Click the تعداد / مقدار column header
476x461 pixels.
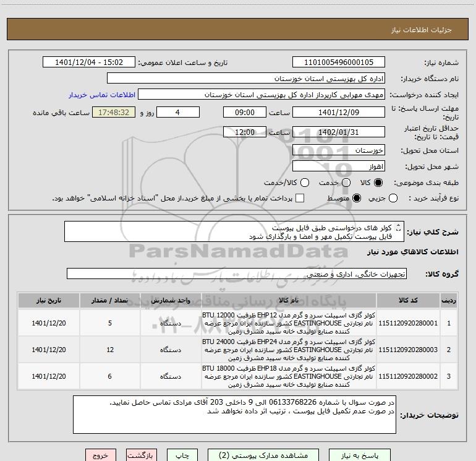click(x=110, y=301)
